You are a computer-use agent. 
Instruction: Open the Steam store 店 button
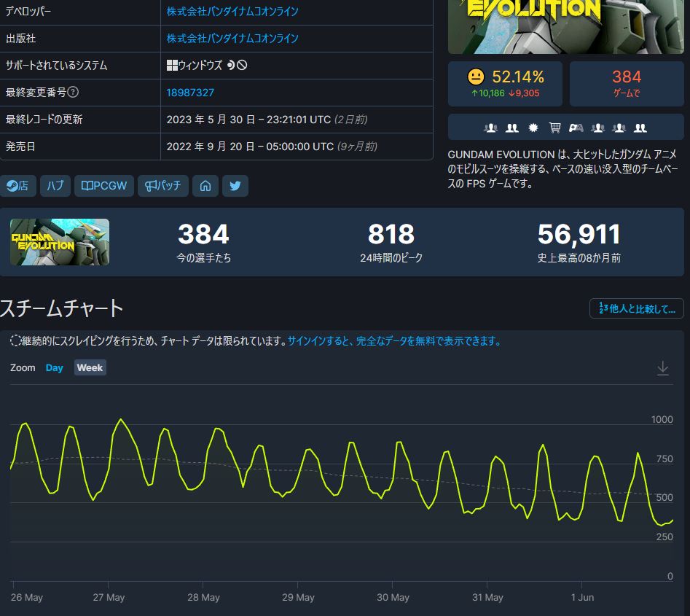17,186
